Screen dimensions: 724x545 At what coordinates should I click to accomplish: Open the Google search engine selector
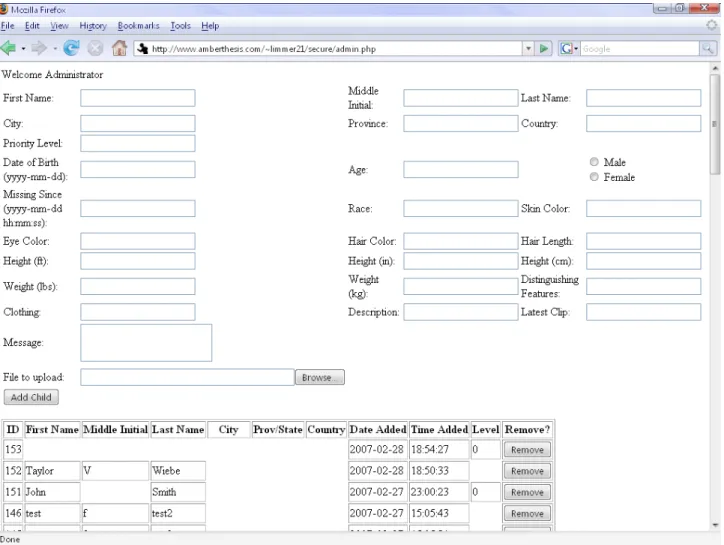(x=569, y=48)
